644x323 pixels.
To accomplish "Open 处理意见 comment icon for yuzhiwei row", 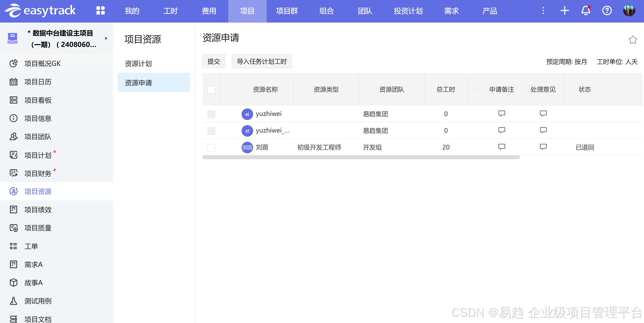I will [x=543, y=114].
